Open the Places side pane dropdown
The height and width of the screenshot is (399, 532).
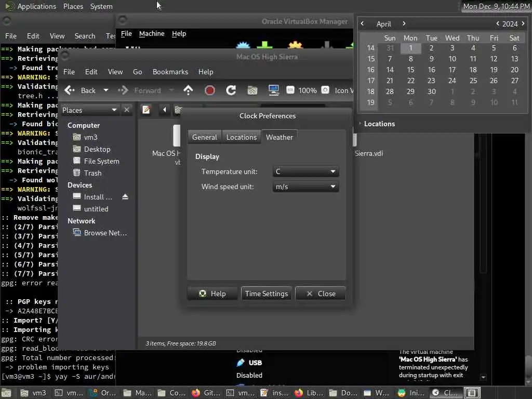[89, 110]
